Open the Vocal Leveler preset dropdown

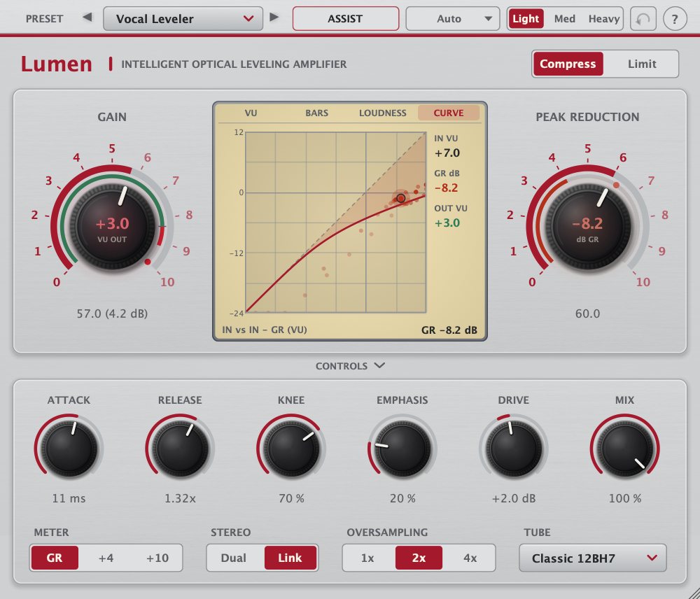tap(183, 19)
